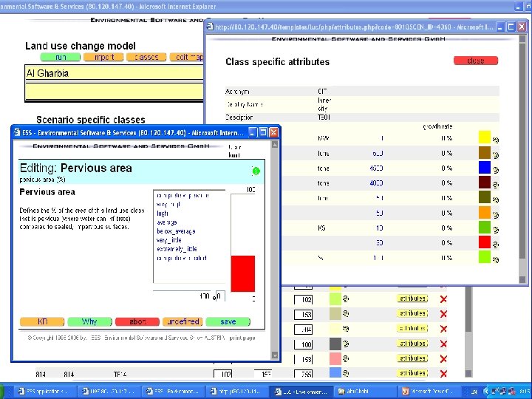Delete the class in the 102 row
Image resolution: width=532 pixels, height=399 pixels.
point(443,299)
